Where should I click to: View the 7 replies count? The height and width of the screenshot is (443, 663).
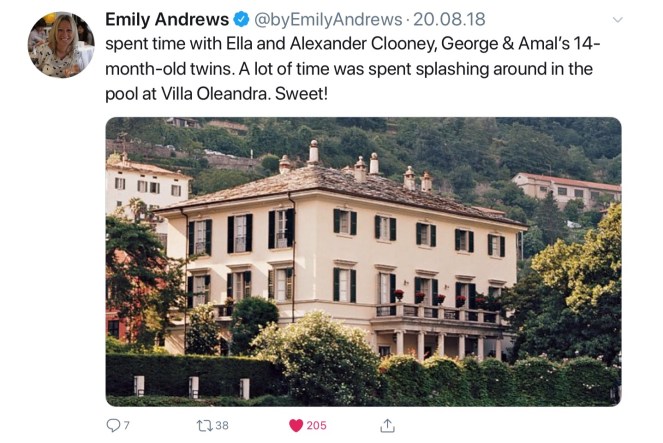pyautogui.click(x=125, y=425)
